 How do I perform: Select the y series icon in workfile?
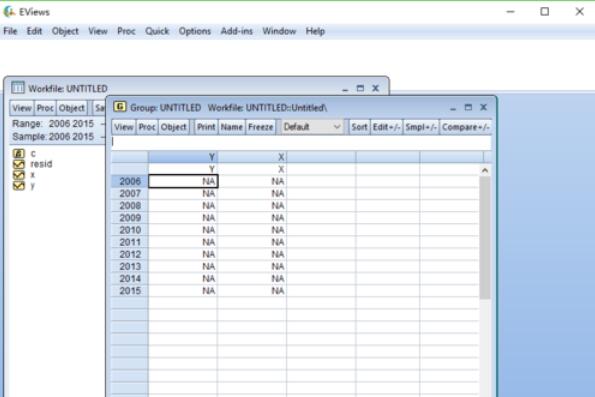(x=19, y=186)
